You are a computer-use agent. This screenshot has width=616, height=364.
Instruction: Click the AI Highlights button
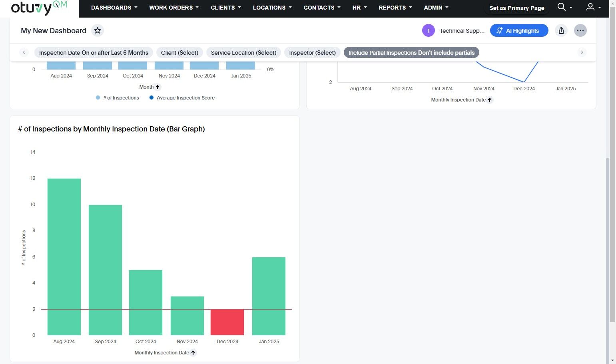point(519,31)
